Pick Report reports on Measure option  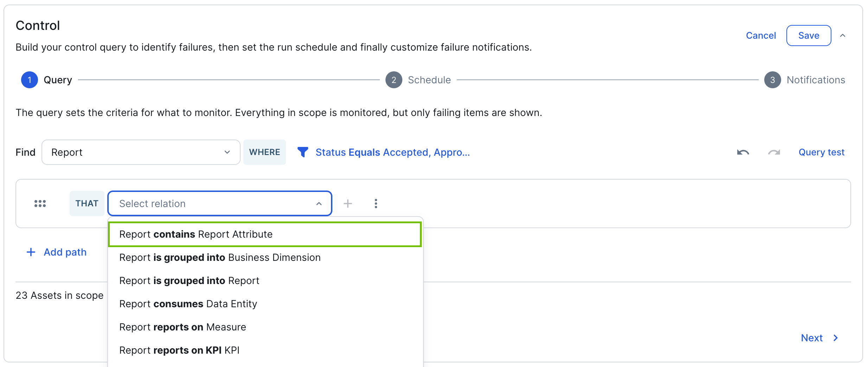(265, 327)
